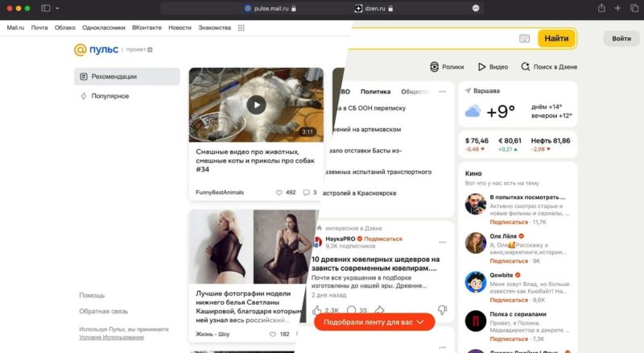
Task: Click the Войти button
Action: [x=621, y=38]
